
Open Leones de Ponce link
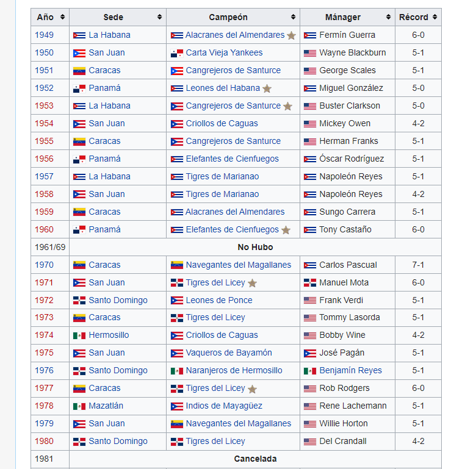click(x=219, y=300)
